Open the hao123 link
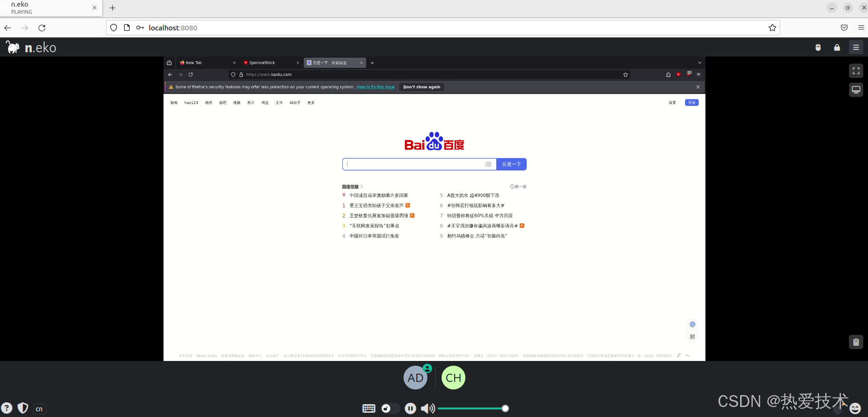The width and height of the screenshot is (868, 417). [191, 103]
